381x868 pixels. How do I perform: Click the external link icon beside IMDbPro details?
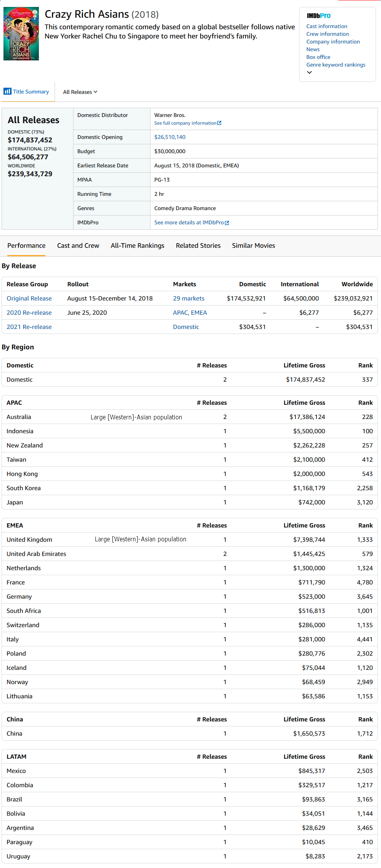[x=227, y=223]
